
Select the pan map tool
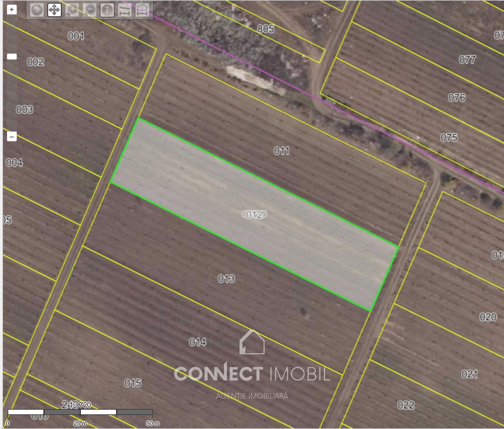pyautogui.click(x=54, y=10)
